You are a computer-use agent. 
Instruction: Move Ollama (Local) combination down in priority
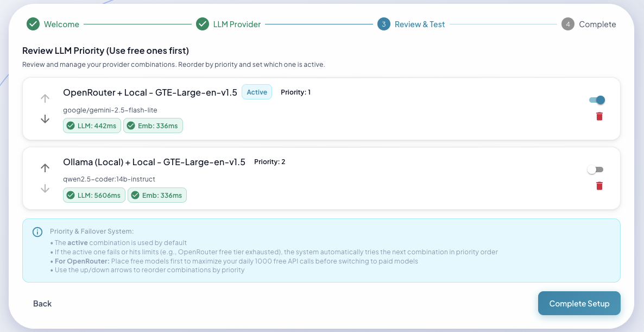45,188
